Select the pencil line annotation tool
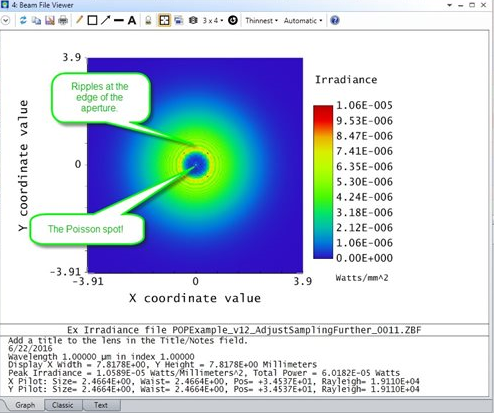 [x=79, y=20]
